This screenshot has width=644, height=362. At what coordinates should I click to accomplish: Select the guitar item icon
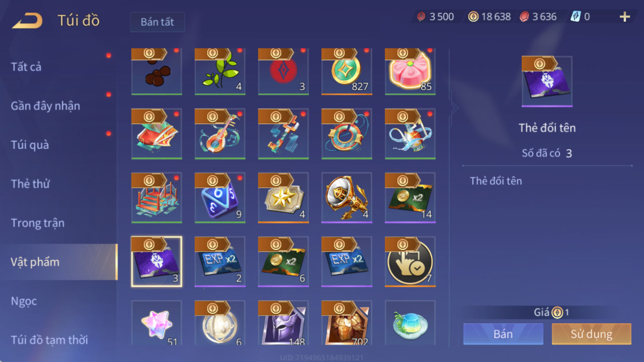220,134
